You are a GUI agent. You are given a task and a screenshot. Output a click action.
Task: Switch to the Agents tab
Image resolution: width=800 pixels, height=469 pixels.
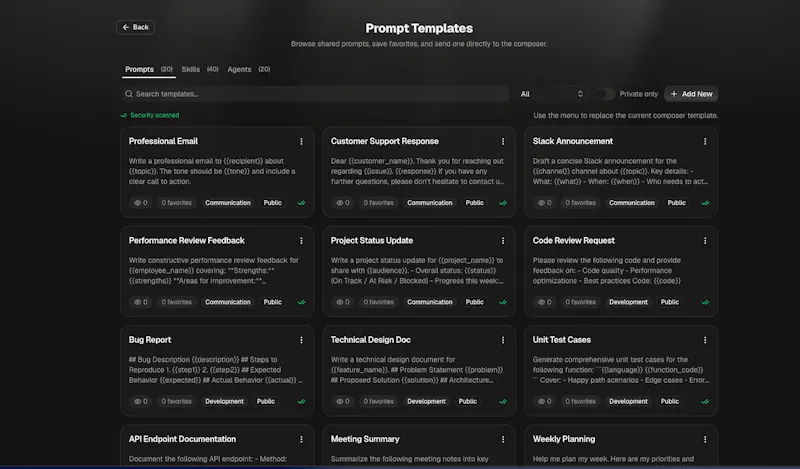(x=248, y=69)
